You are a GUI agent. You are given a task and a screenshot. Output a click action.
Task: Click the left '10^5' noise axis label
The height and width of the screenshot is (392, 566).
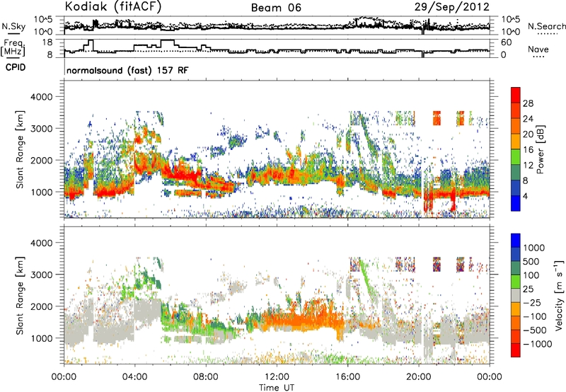[x=43, y=20]
